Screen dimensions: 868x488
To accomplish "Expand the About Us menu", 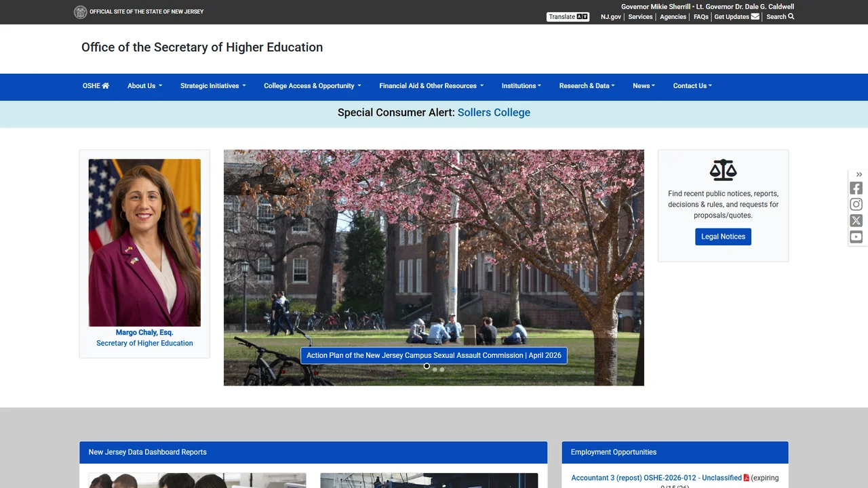I will pyautogui.click(x=144, y=86).
